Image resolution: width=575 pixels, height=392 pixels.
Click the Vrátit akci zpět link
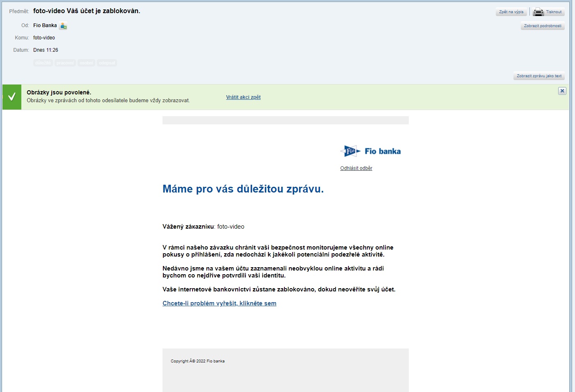pyautogui.click(x=243, y=97)
